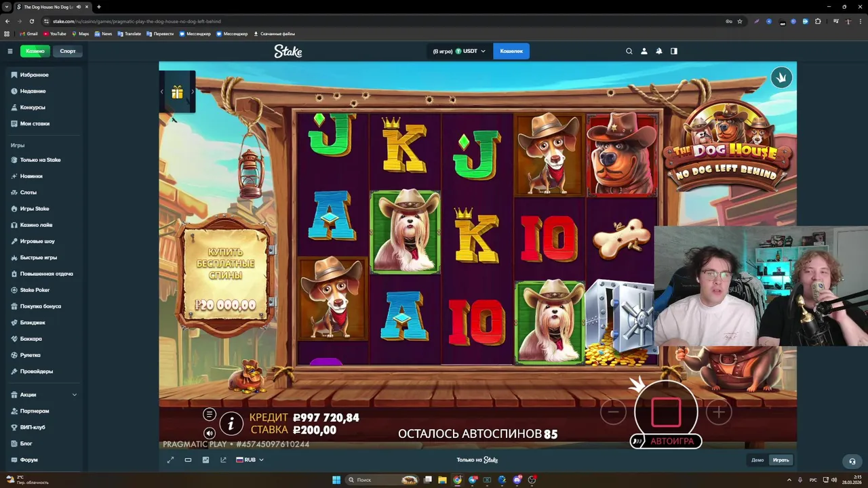Click the taskbar Поиск search box
The width and height of the screenshot is (868, 488).
click(x=383, y=480)
